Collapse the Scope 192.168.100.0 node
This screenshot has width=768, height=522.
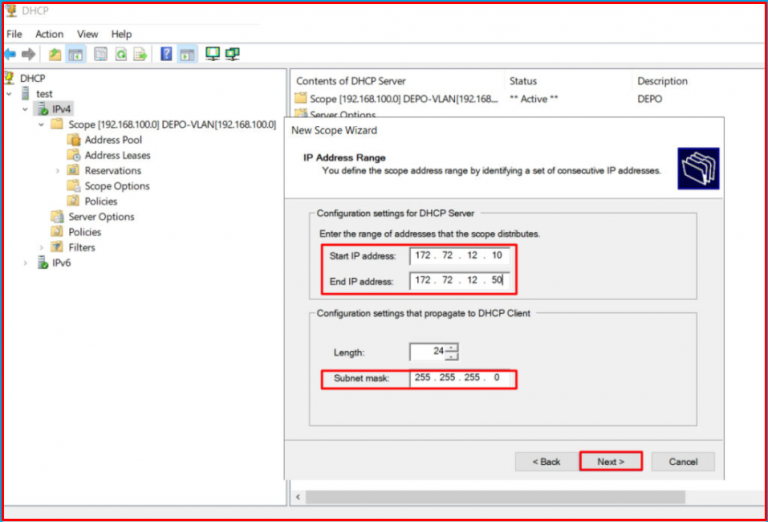click(x=41, y=124)
